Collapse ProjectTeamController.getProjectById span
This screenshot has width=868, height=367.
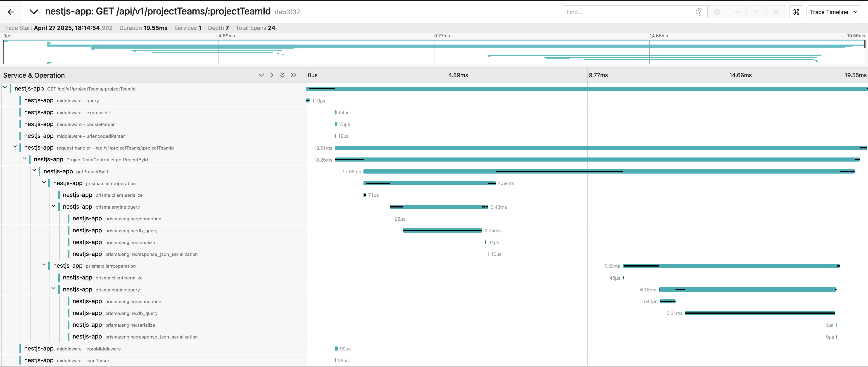click(x=25, y=159)
